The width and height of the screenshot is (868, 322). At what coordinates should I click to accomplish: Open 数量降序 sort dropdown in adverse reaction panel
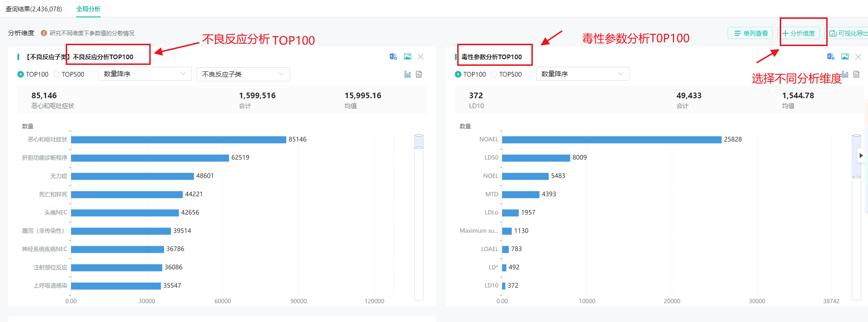(x=145, y=74)
